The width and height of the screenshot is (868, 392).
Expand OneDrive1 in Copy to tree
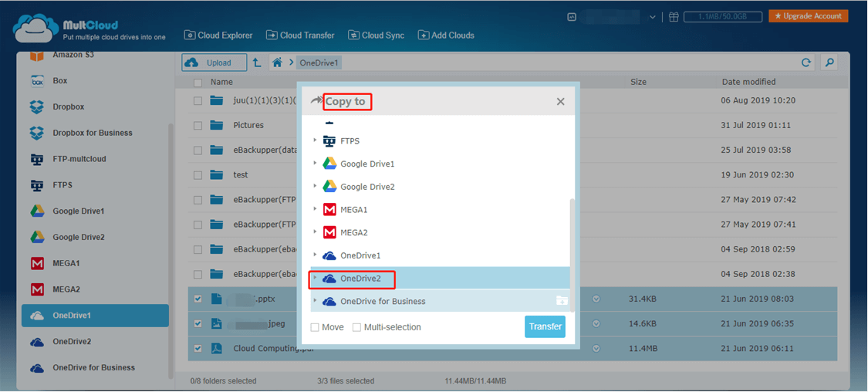point(315,255)
